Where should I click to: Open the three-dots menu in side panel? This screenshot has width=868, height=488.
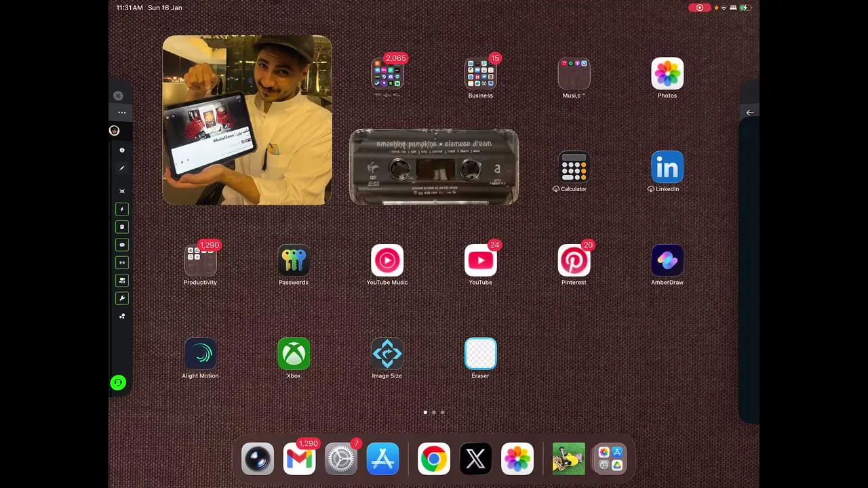[x=122, y=113]
